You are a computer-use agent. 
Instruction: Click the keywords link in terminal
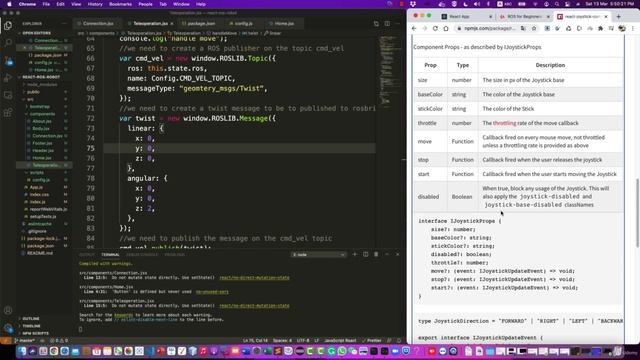tap(123, 315)
